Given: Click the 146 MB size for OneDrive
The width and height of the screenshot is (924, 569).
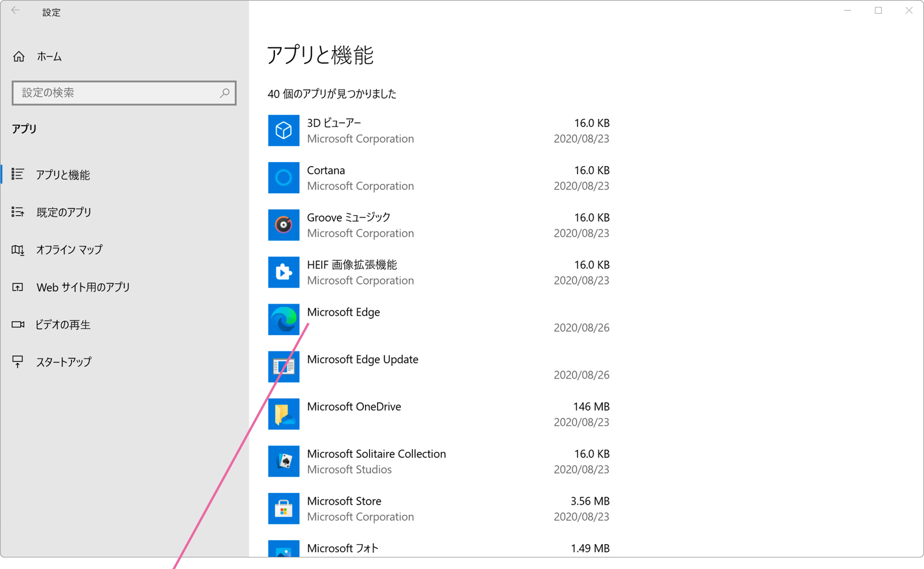Looking at the screenshot, I should pyautogui.click(x=591, y=407).
